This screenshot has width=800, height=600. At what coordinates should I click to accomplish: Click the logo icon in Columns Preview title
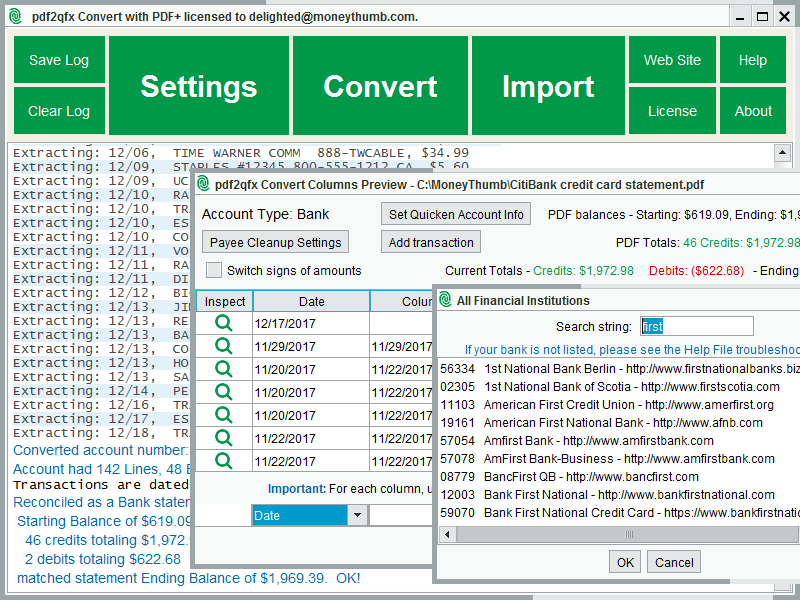pyautogui.click(x=203, y=184)
